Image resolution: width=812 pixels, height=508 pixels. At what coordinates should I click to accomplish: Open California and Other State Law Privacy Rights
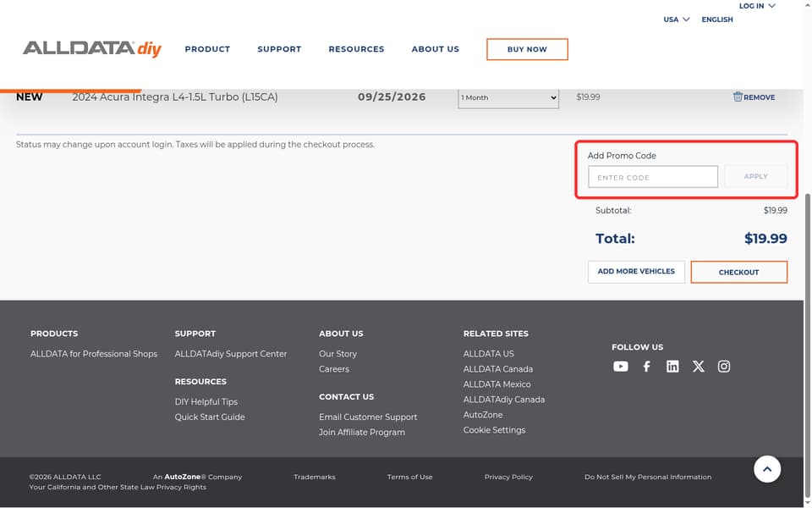[118, 488]
